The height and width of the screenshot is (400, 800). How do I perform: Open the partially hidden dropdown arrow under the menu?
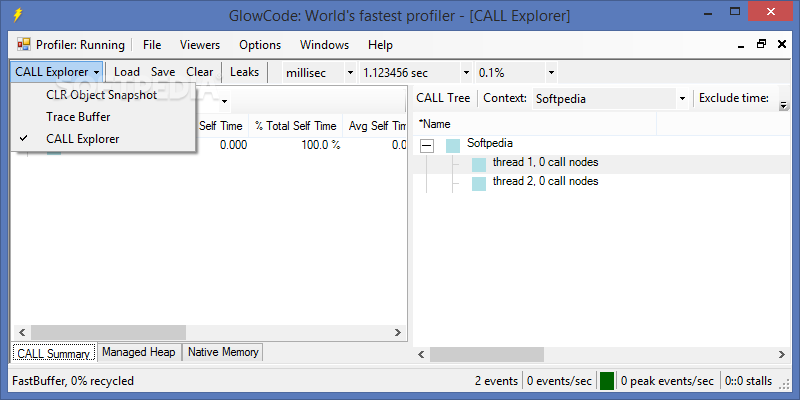click(224, 101)
